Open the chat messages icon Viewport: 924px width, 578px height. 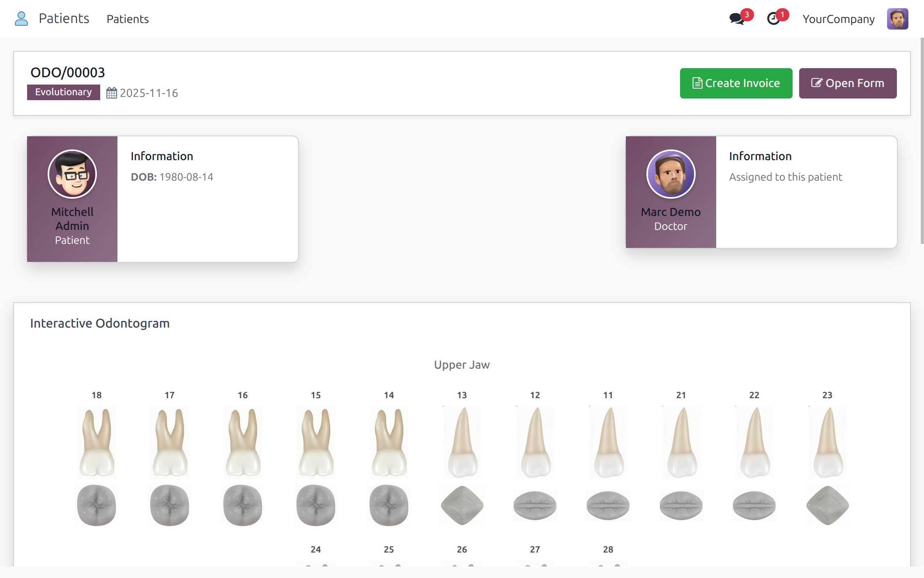tap(737, 19)
